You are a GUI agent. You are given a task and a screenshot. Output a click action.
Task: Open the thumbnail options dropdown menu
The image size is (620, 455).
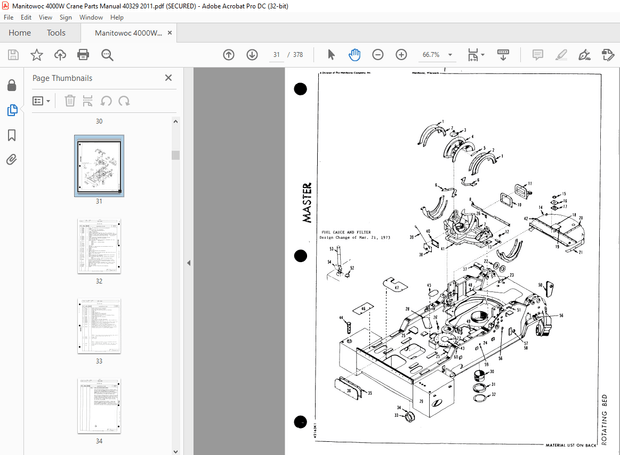click(42, 100)
